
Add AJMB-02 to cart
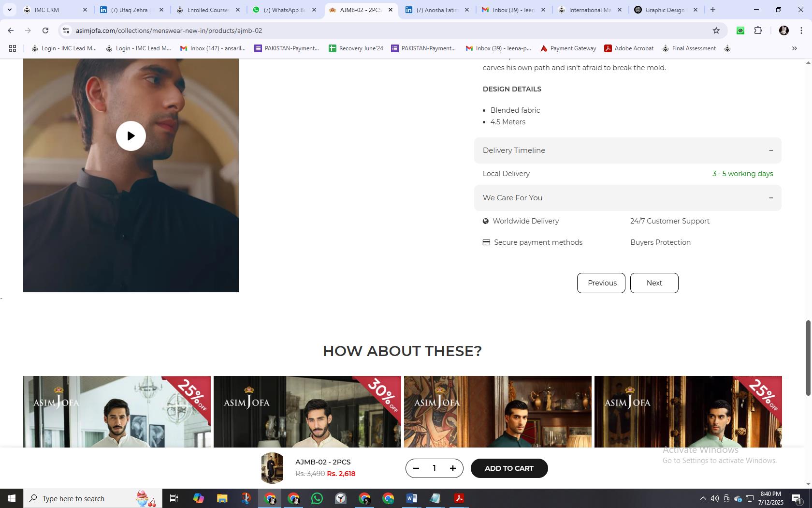(509, 468)
